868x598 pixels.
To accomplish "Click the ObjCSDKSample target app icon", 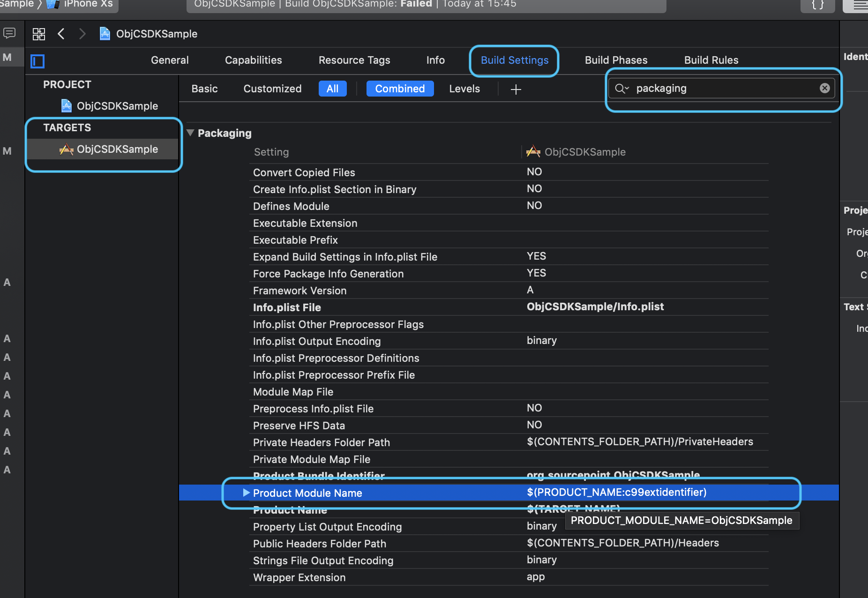I will pos(66,149).
